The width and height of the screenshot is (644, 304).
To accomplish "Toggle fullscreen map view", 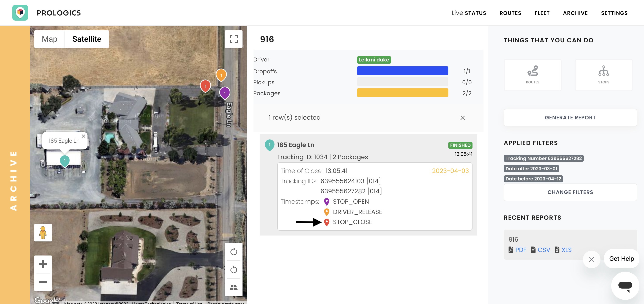I will tap(233, 39).
